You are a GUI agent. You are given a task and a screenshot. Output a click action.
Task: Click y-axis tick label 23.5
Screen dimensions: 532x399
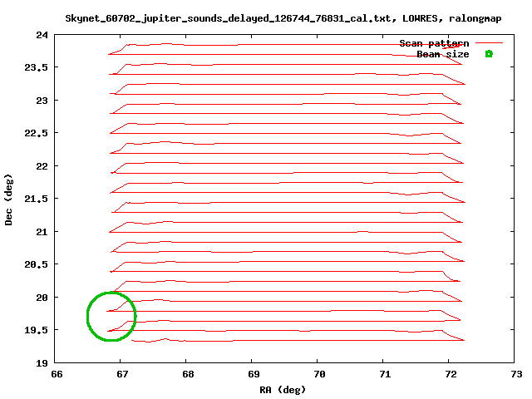click(x=36, y=67)
